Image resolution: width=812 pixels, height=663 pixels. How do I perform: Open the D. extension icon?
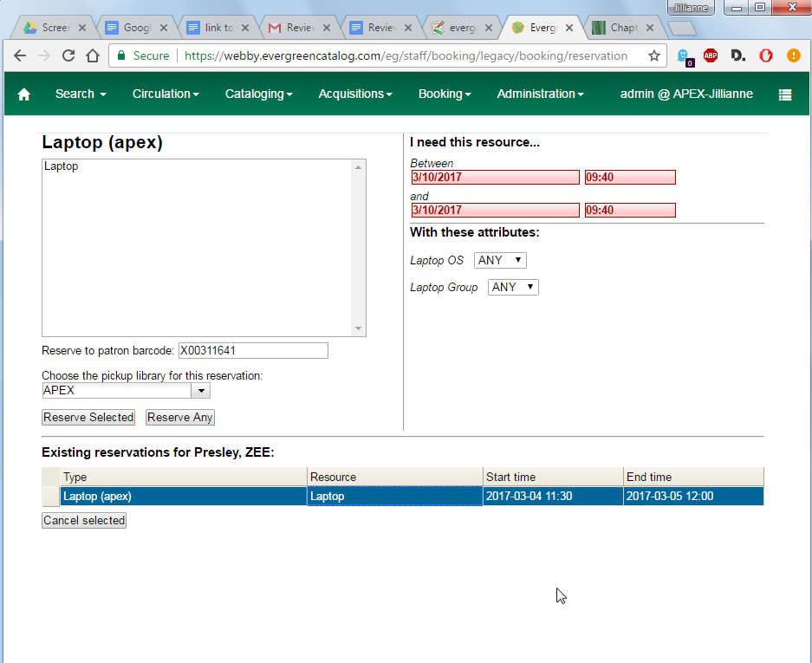pyautogui.click(x=738, y=55)
